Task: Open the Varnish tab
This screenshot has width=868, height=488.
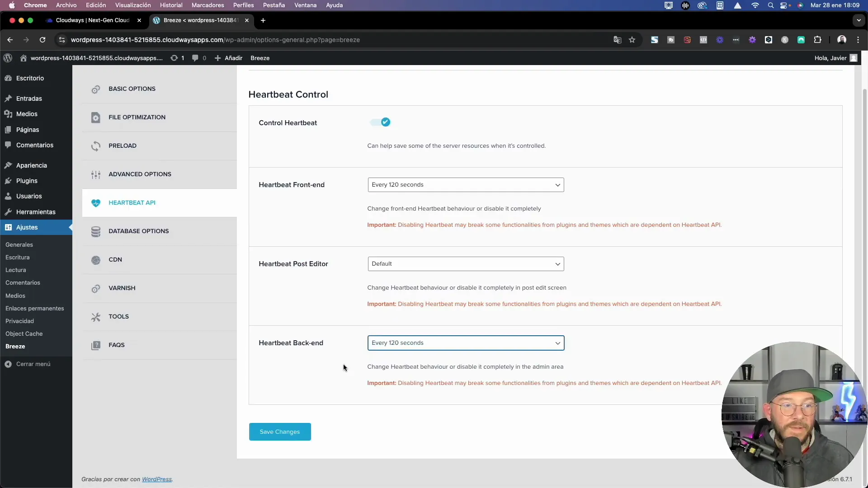Action: tap(159, 288)
